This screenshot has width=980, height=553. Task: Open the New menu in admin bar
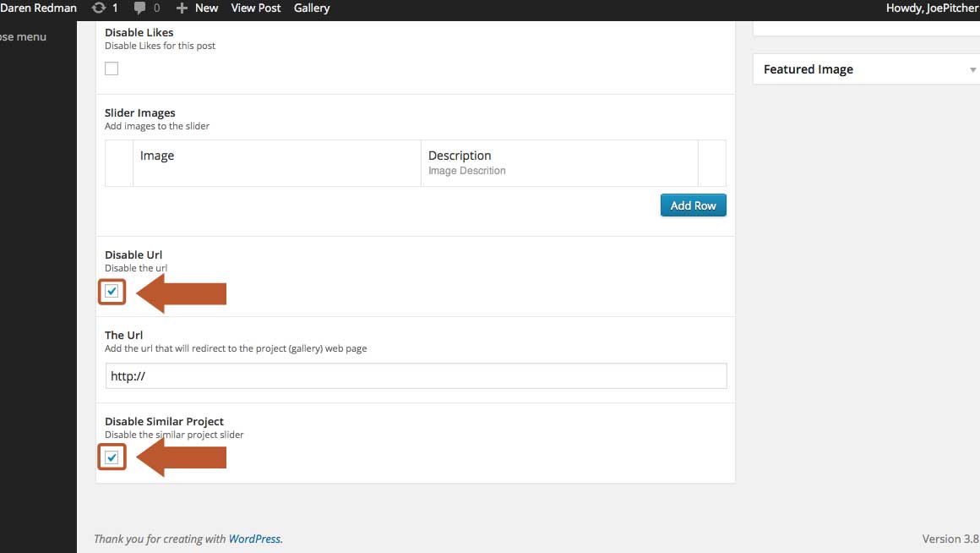click(x=206, y=8)
